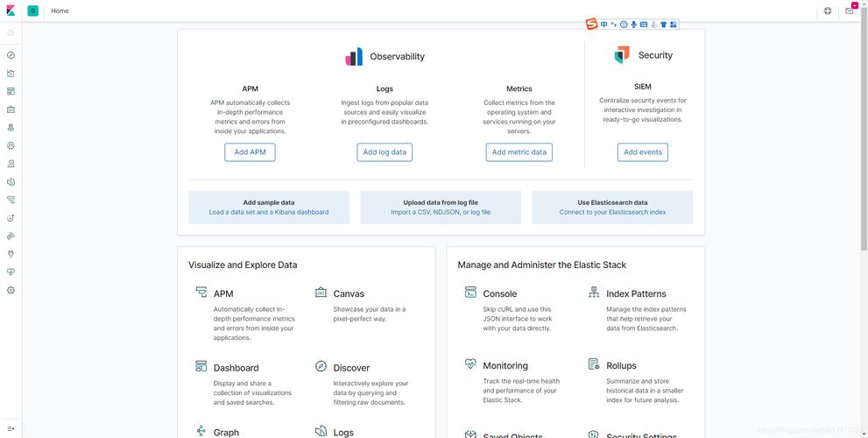
Task: Click the Sogou microphone voice input icon
Action: click(633, 25)
